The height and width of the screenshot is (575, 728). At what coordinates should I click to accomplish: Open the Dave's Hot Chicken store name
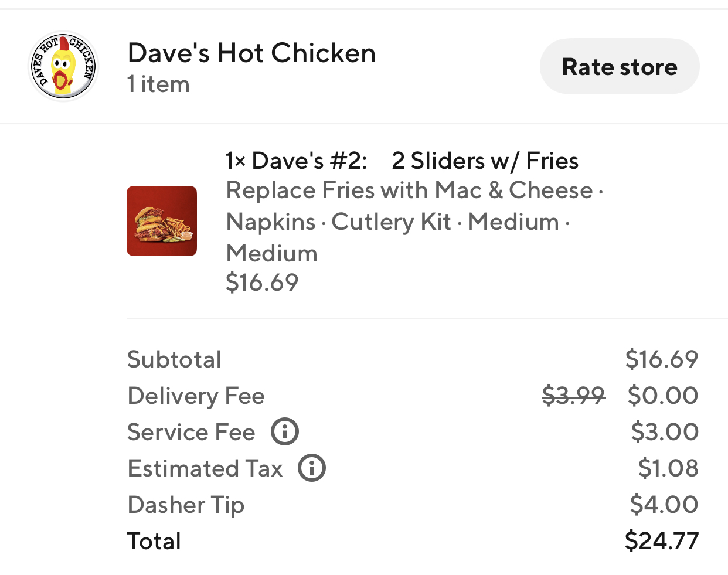[x=251, y=53]
